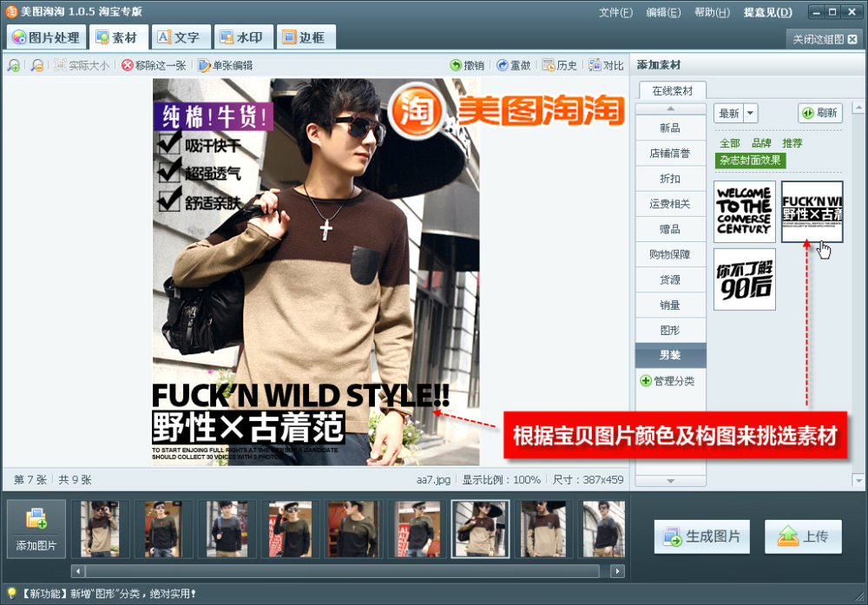Switch to the 文字 tab

[x=181, y=37]
